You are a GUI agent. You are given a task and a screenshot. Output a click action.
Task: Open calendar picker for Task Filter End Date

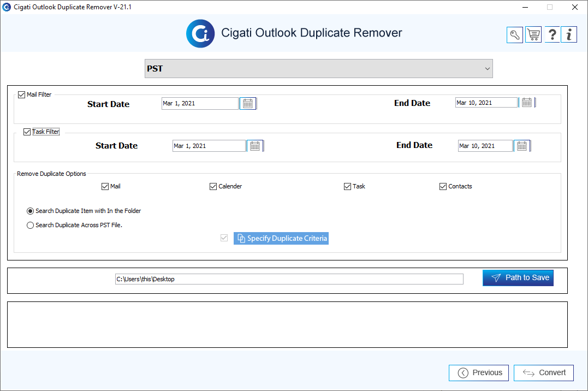(x=522, y=146)
